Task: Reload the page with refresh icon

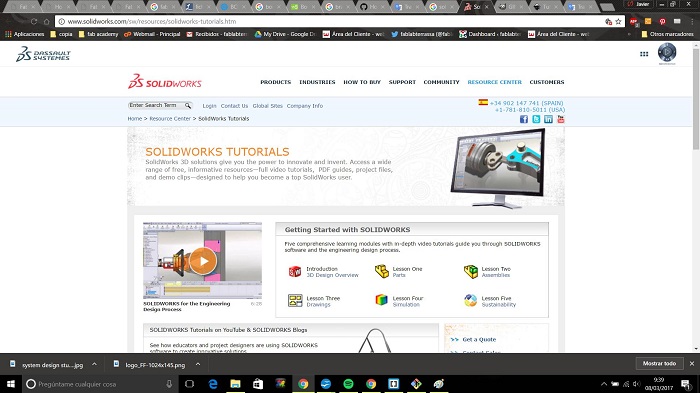Action: tap(34, 21)
